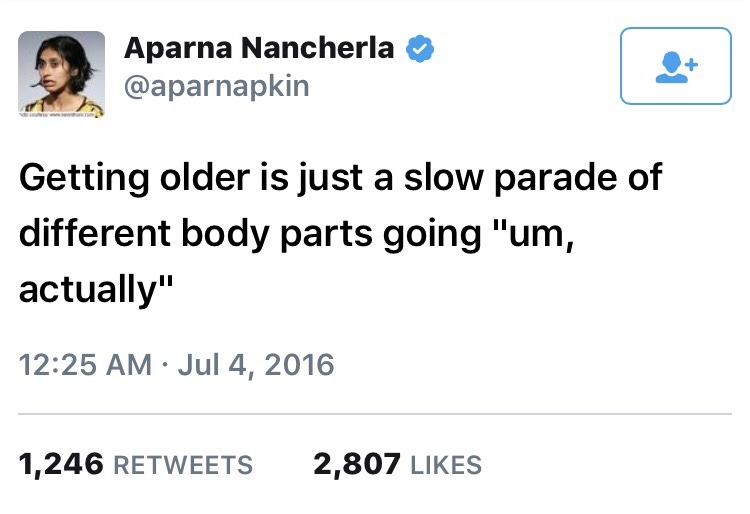Image resolution: width=750 pixels, height=514 pixels.
Task: Click the photo credit caption under avatar
Action: 62,116
